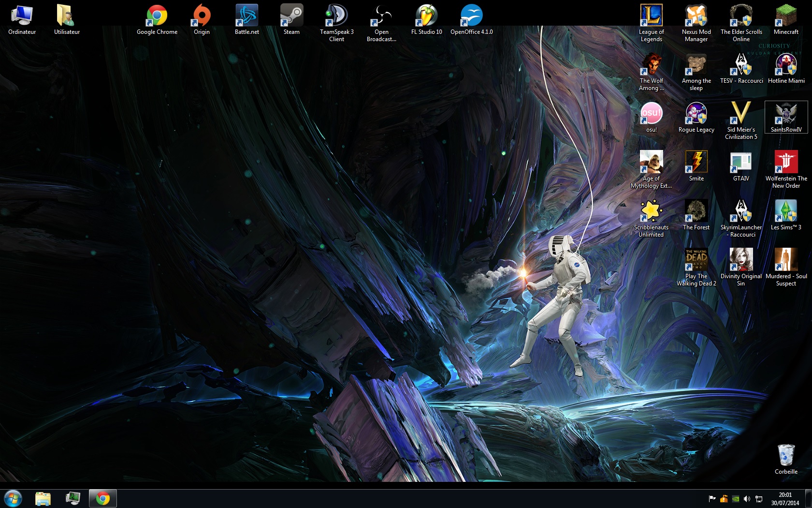Select the GTAIV shortcut icon
This screenshot has width=812, height=508.
741,167
